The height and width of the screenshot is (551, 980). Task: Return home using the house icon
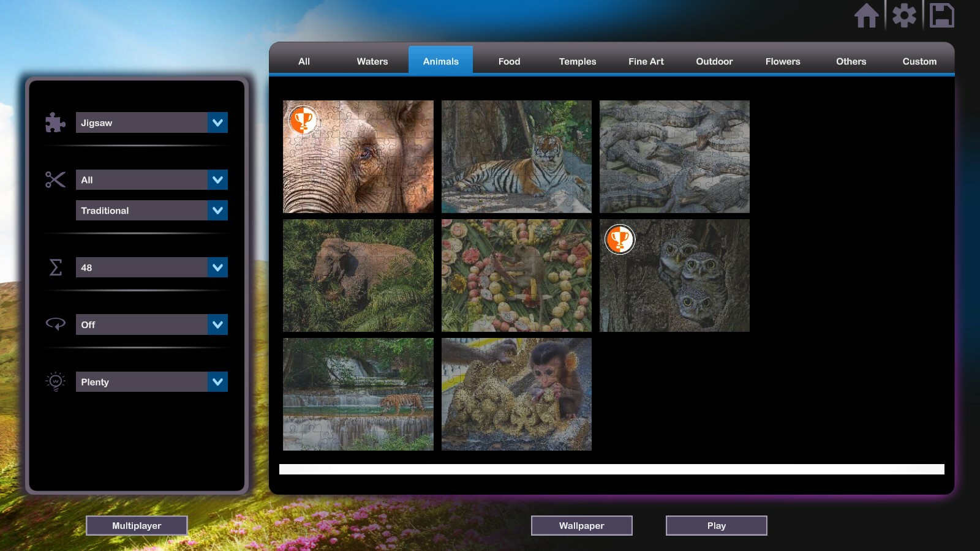pyautogui.click(x=868, y=16)
